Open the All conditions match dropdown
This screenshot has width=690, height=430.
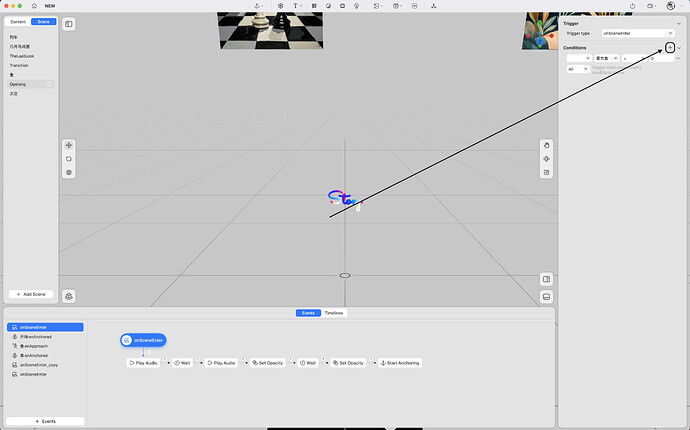click(576, 69)
